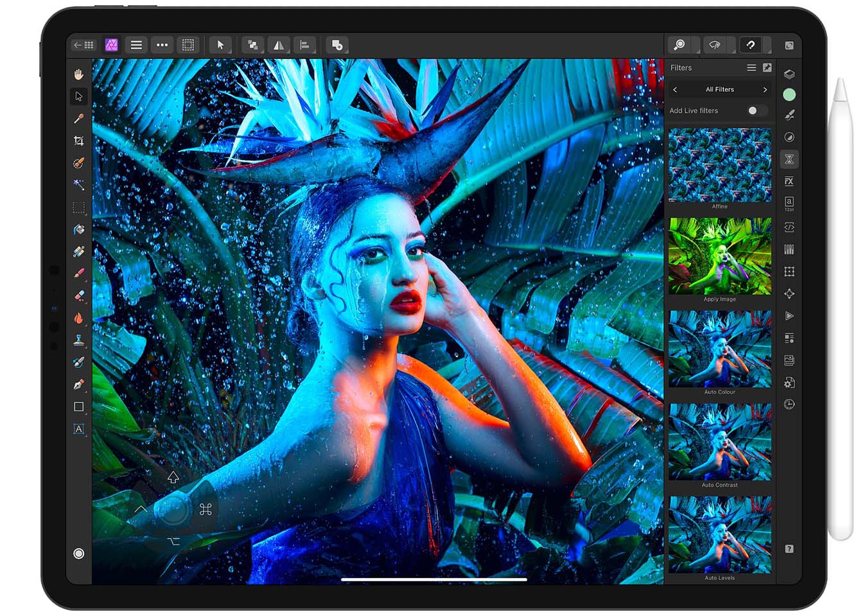Flip the image horizontally from the top toolbar
This screenshot has height=616, width=867.
coord(279,45)
